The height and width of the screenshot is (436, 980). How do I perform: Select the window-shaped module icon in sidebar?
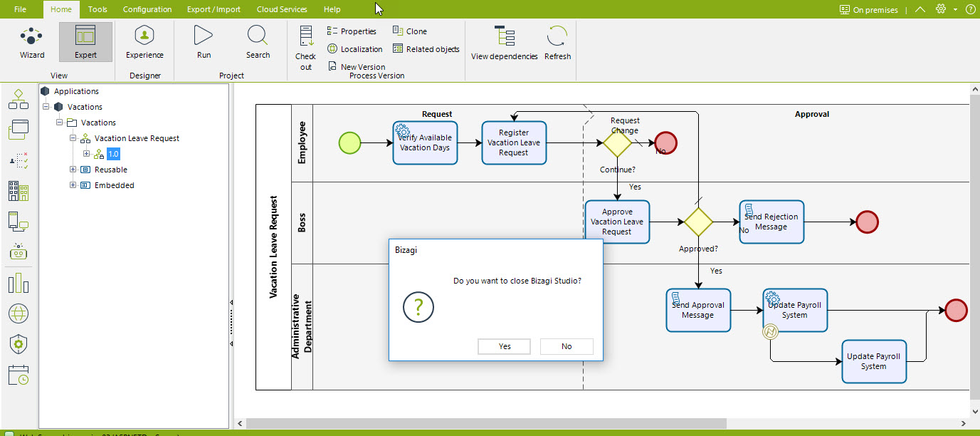pos(19,130)
